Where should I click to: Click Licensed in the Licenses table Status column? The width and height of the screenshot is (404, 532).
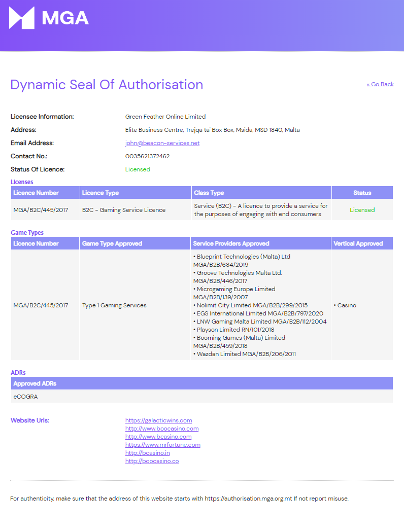[362, 210]
